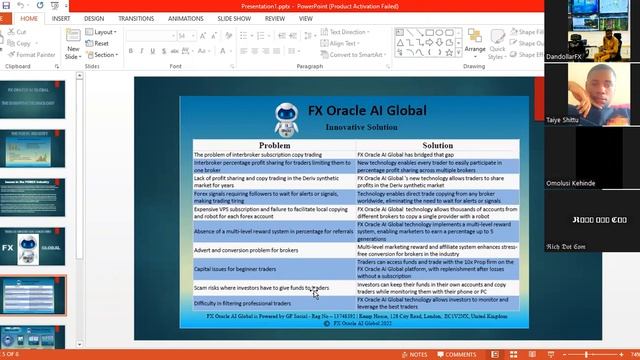
Task: Click Start From Beginning presentation icon
Action: pyautogui.click(x=55, y=6)
